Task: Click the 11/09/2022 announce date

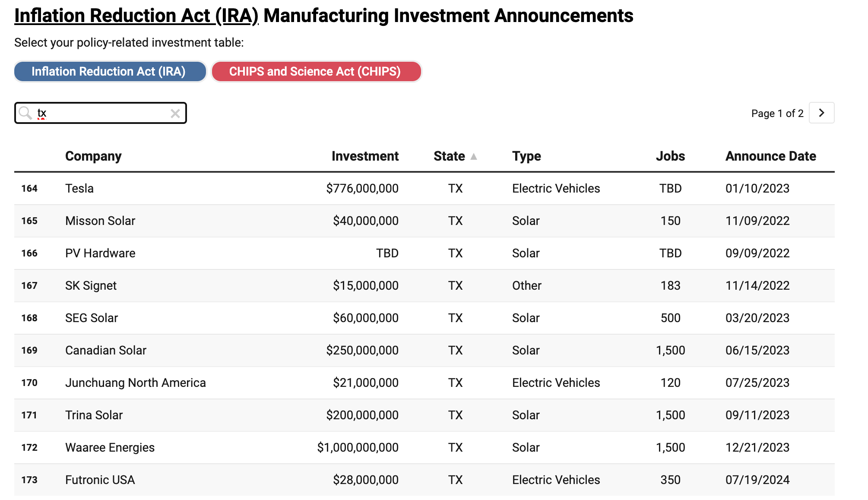Action: pyautogui.click(x=757, y=221)
